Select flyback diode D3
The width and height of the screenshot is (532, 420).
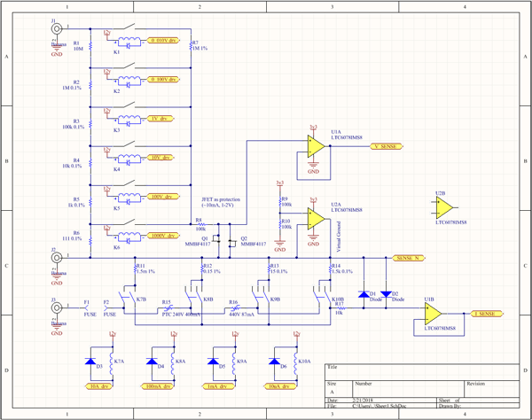tap(90, 362)
